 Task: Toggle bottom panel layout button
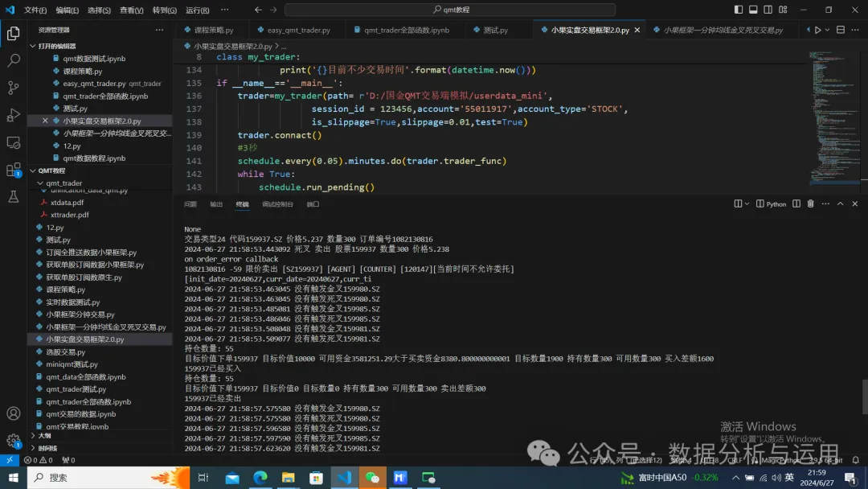tap(753, 10)
